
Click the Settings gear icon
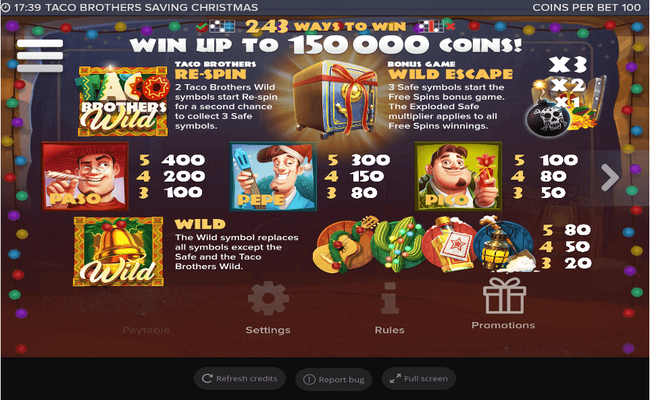[268, 298]
